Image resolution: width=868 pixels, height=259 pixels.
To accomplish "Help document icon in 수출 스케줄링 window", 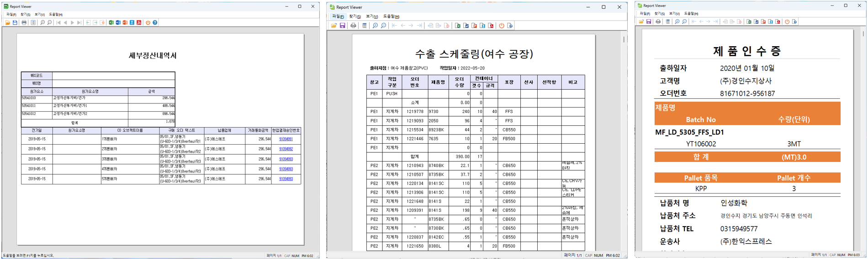I will (x=510, y=26).
